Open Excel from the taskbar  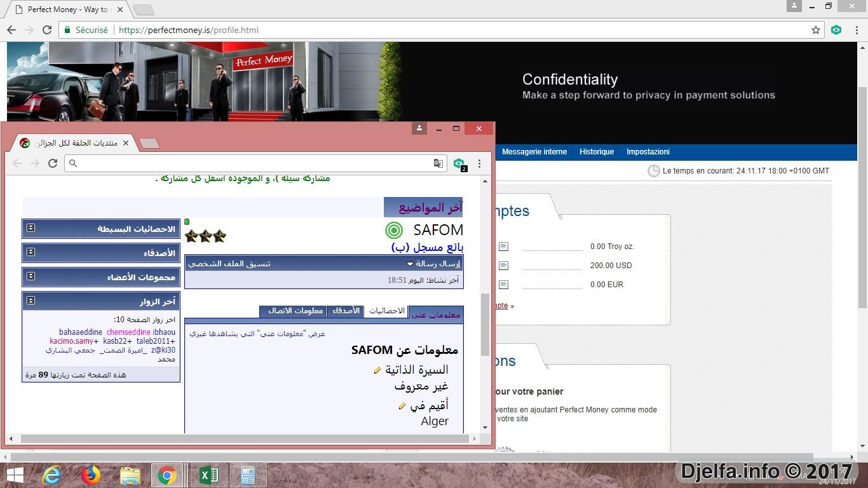[x=208, y=475]
